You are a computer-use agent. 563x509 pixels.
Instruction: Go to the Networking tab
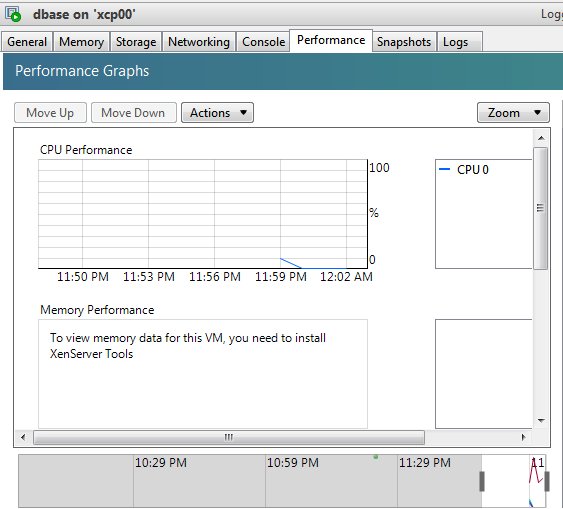tap(199, 42)
